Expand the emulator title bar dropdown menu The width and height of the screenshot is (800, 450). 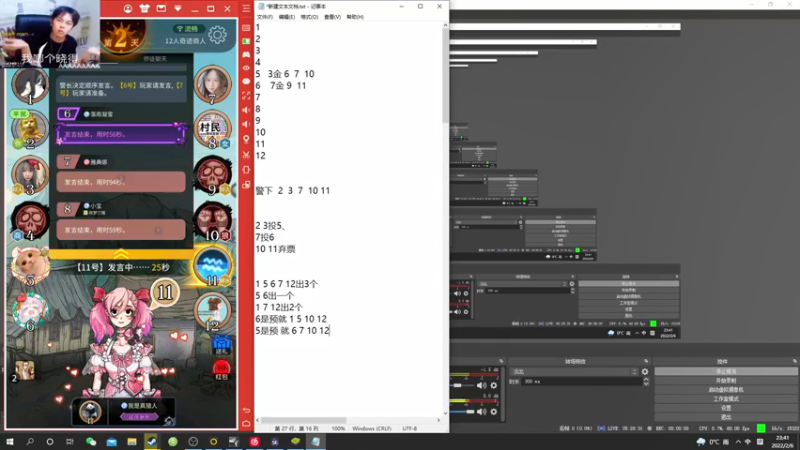tap(178, 9)
